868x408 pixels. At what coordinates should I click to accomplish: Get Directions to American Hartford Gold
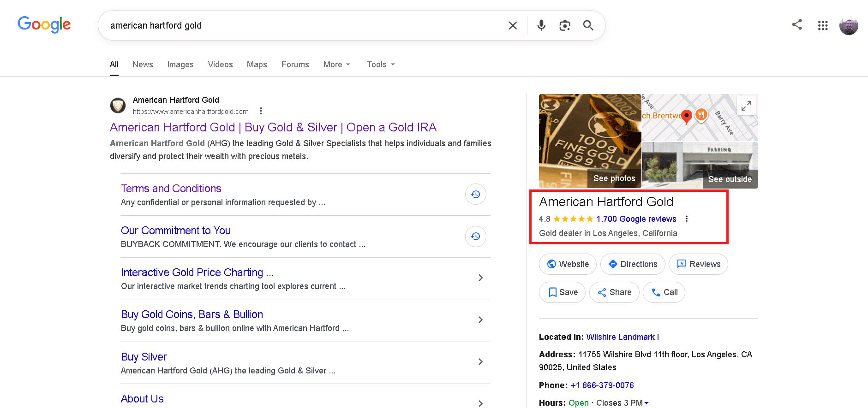point(633,264)
